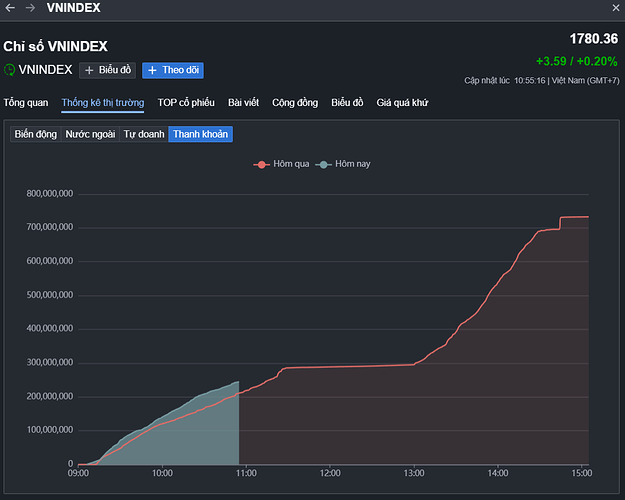Select the Biến động sub-tab
Screen dimensions: 625x500
coord(35,134)
